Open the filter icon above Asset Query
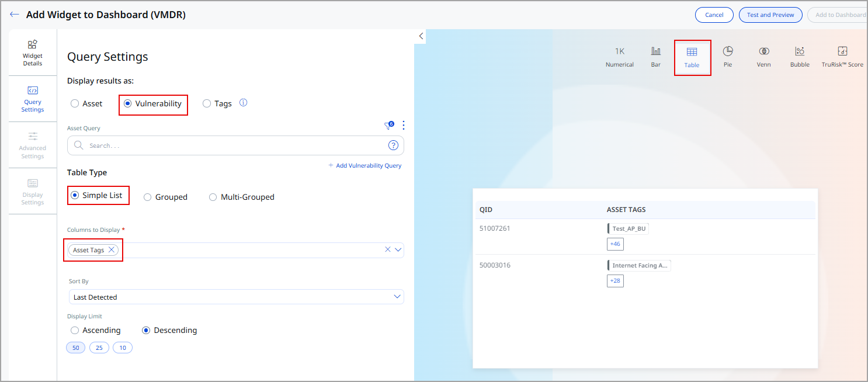This screenshot has height=382, width=868. (x=389, y=125)
